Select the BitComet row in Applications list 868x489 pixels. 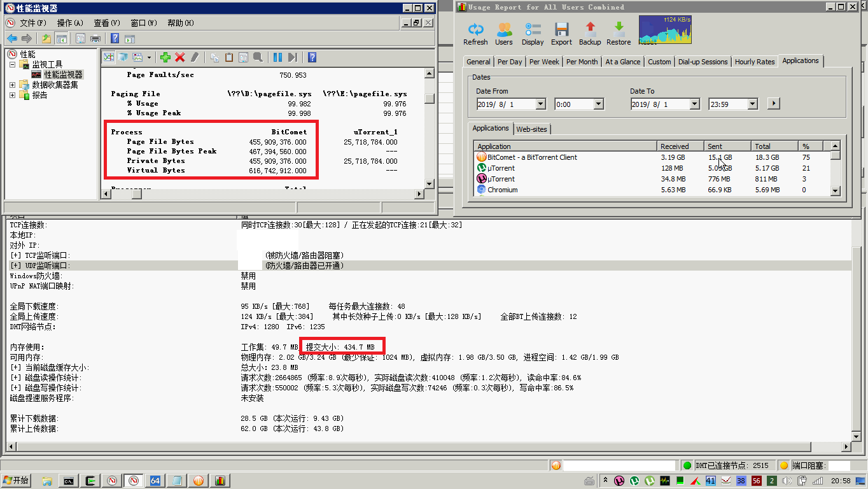tap(653, 157)
